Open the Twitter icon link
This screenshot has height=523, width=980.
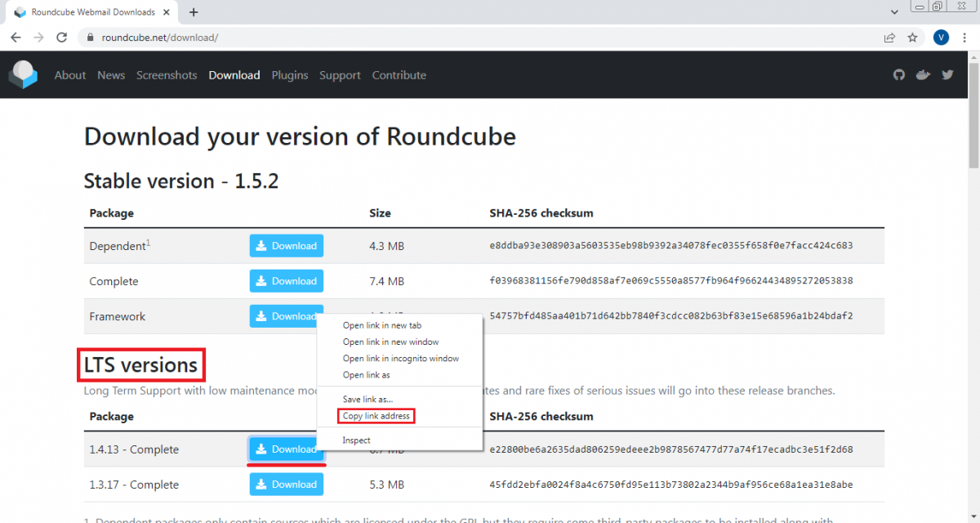coord(947,74)
